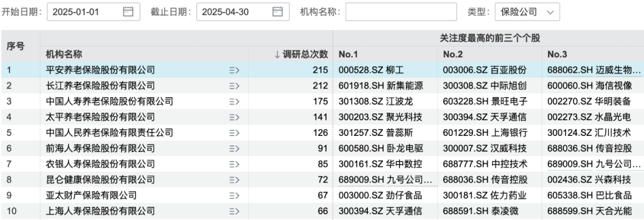Click stock 002436.SZ 兴森科技

tap(589, 179)
